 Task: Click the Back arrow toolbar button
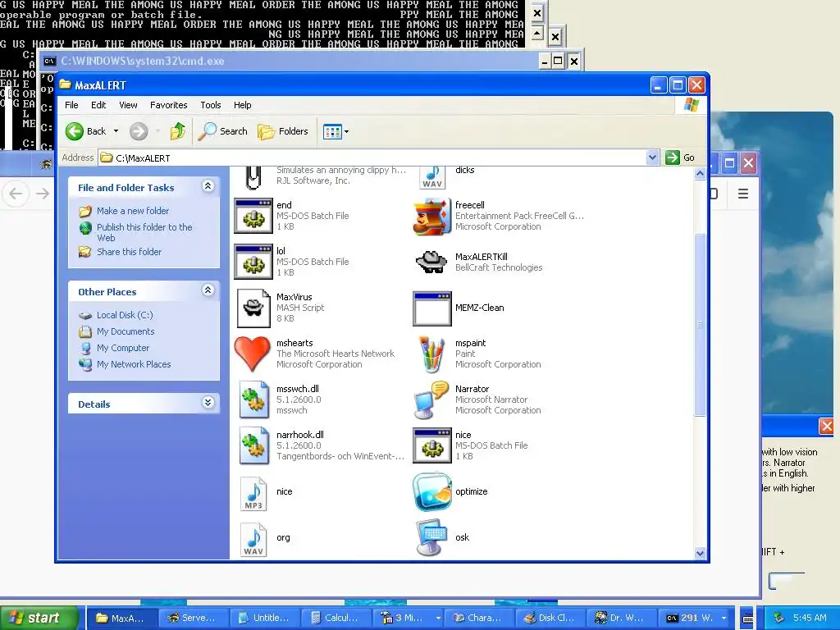(x=85, y=131)
